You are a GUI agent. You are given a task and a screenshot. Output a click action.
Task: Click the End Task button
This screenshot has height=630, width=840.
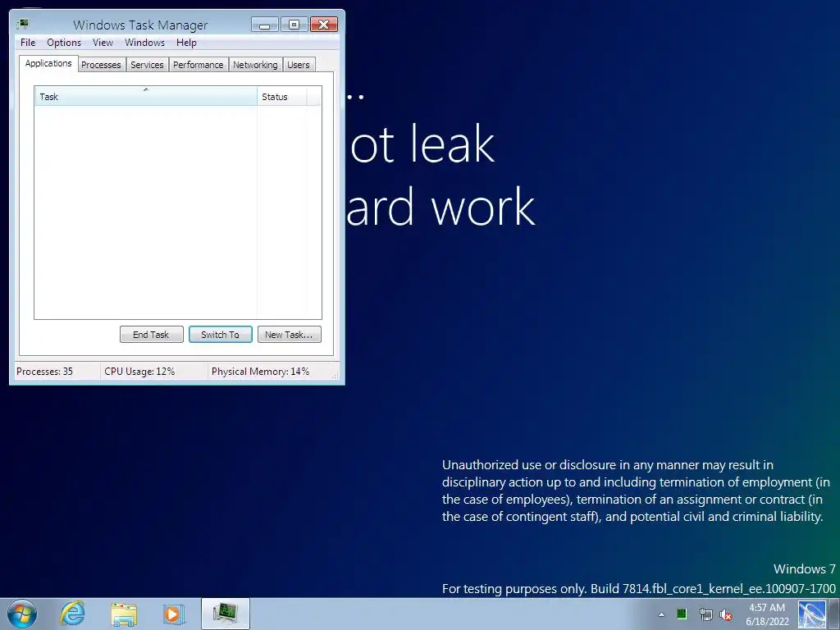(x=152, y=335)
